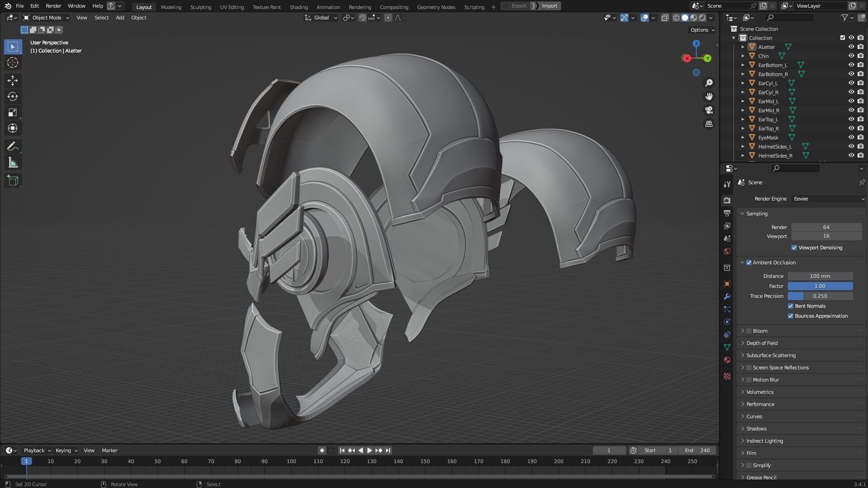Toggle the snapping magnet icon
868x488 pixels.
362,18
